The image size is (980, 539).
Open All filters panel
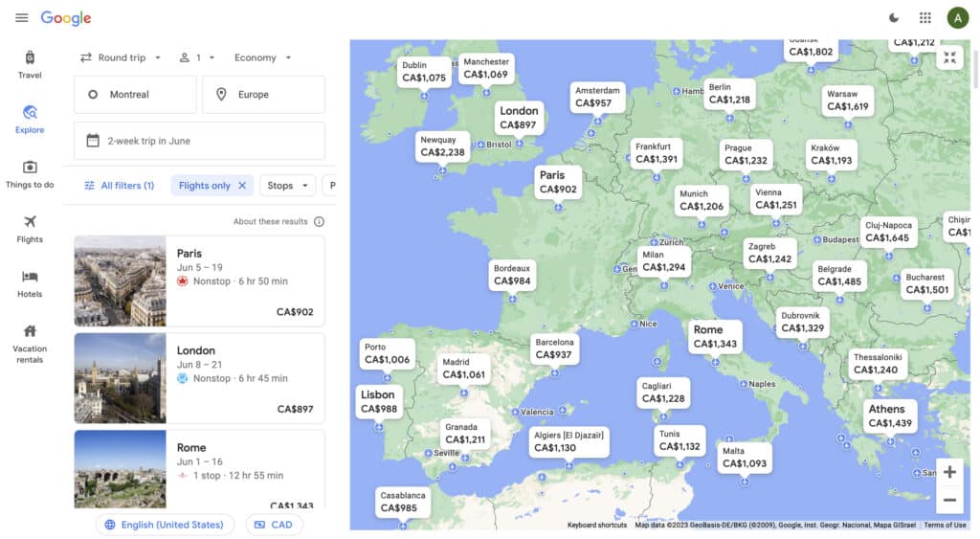click(x=119, y=186)
